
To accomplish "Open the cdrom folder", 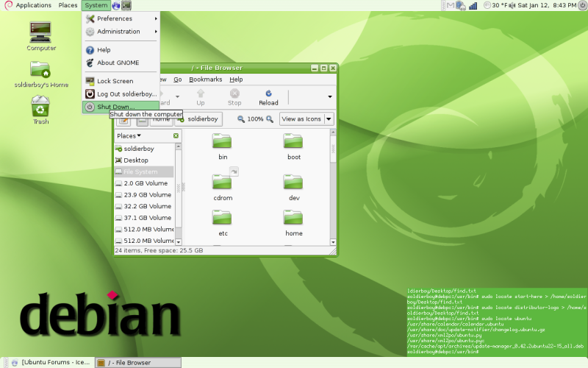I will click(x=223, y=187).
